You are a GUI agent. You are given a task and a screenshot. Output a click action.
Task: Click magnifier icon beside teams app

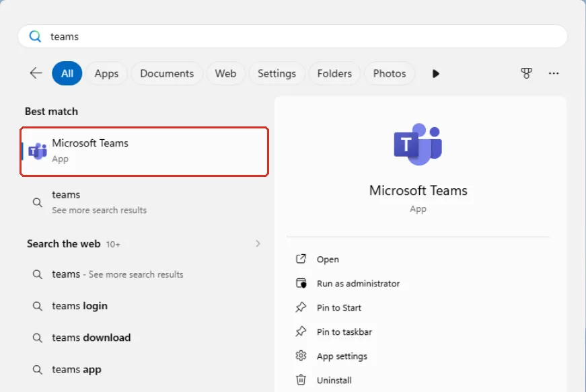38,370
